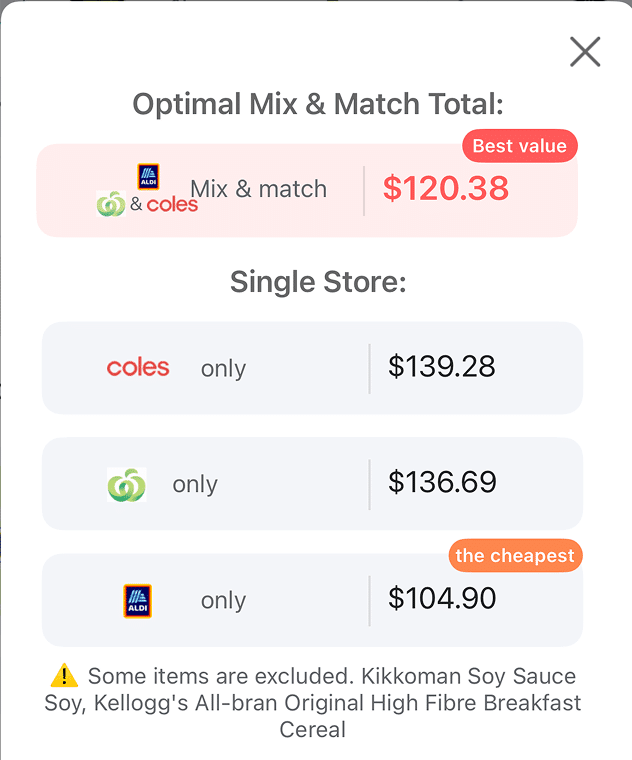
Task: Select the ALDI only price $104.90
Action: [442, 599]
